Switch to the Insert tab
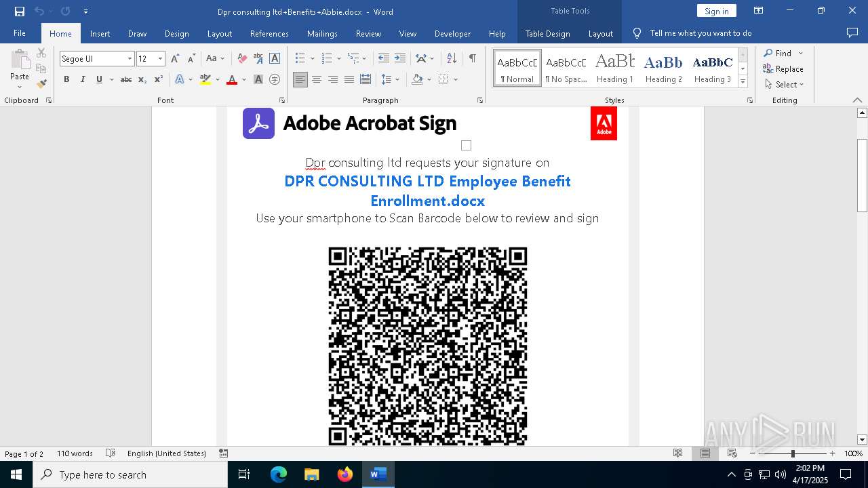 coord(100,33)
